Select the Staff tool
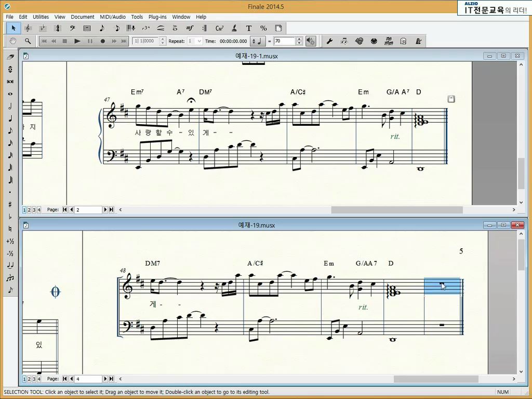This screenshot has height=399, width=532. coord(28,28)
